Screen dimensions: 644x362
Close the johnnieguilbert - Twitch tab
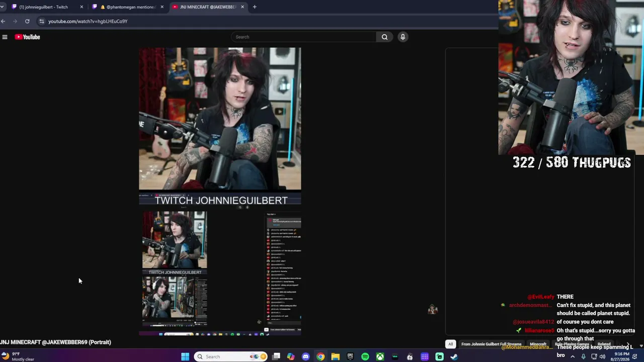[x=82, y=7]
